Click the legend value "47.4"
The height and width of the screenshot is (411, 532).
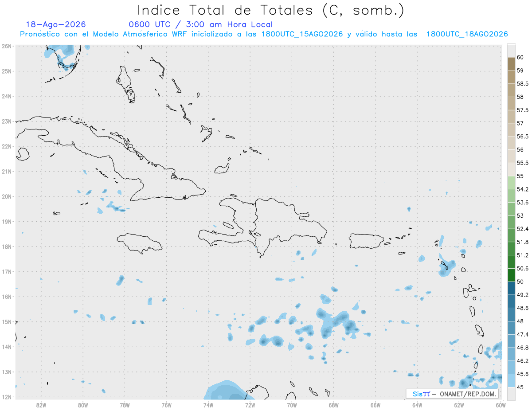click(x=523, y=334)
